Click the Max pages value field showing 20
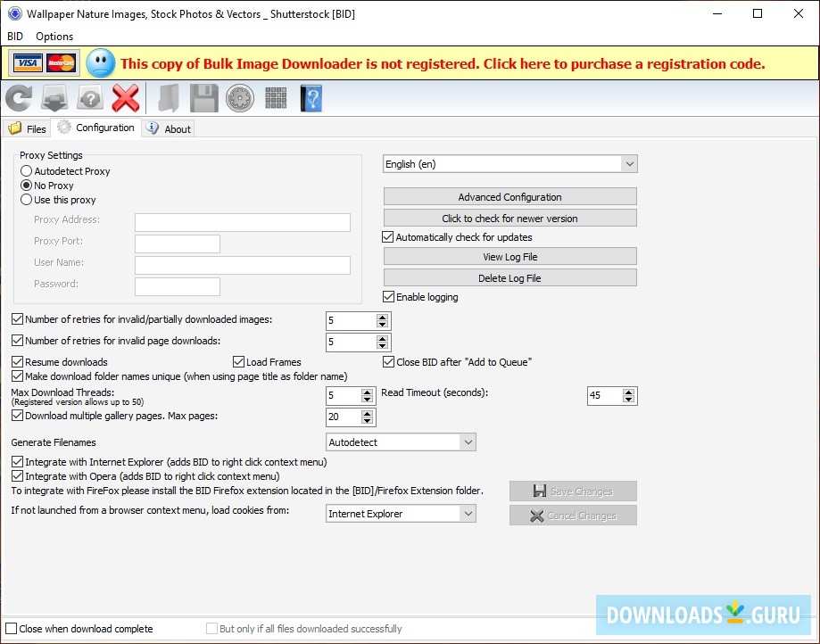Screen dimensions: 820x644 point(344,417)
